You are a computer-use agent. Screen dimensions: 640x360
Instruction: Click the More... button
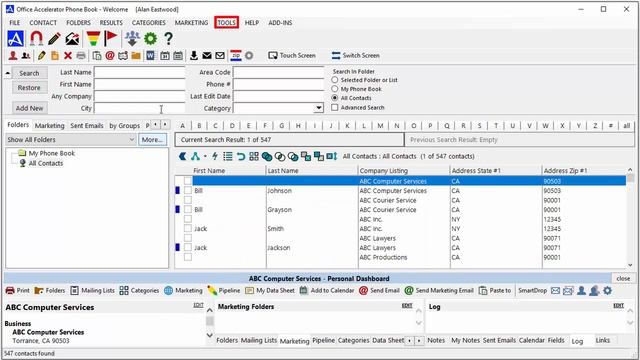coord(153,140)
